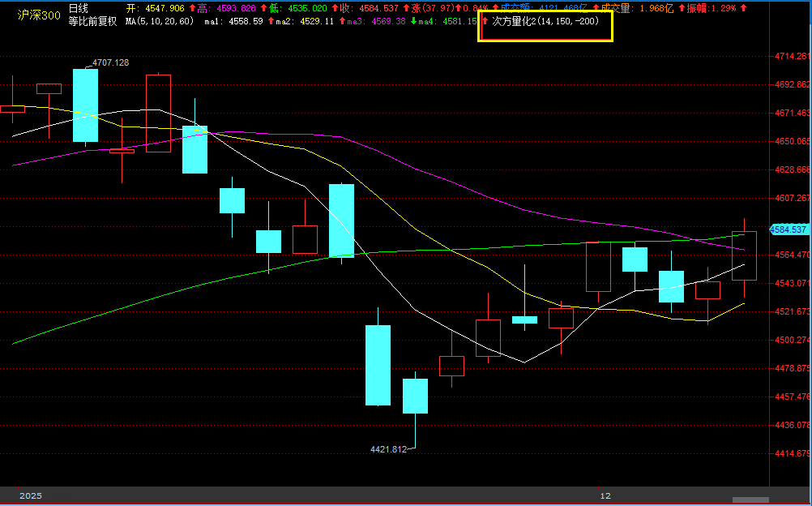Select the tall cyan candle below 4707.128
The width and height of the screenshot is (812, 506).
click(85, 105)
